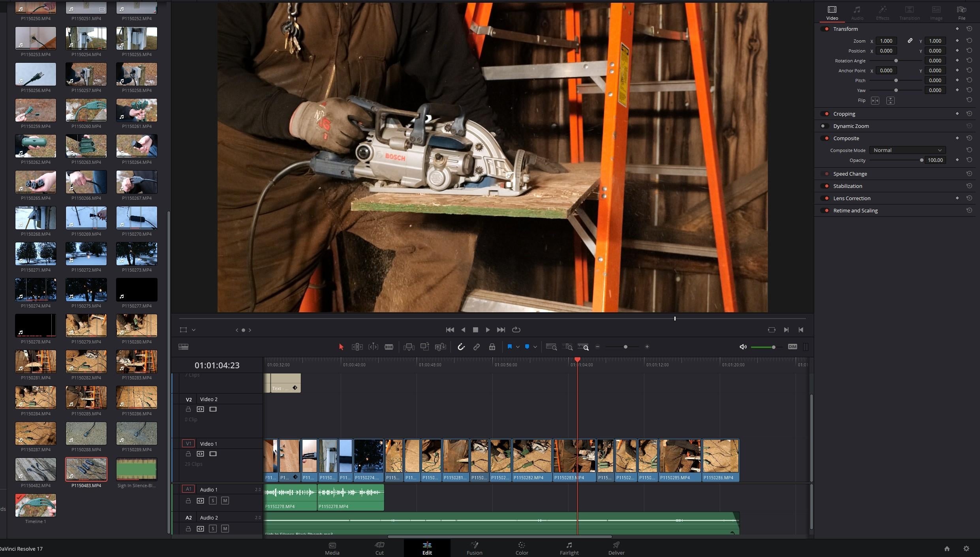Open the Media page

click(332, 548)
